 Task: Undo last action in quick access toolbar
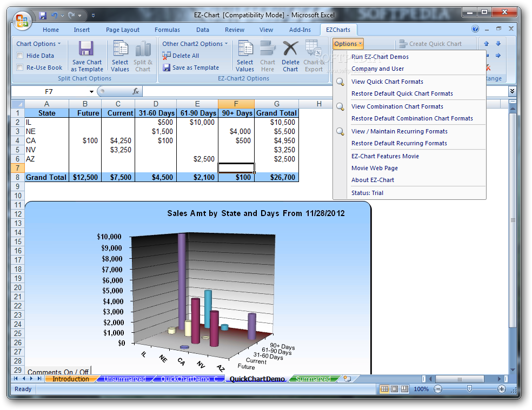[x=54, y=15]
